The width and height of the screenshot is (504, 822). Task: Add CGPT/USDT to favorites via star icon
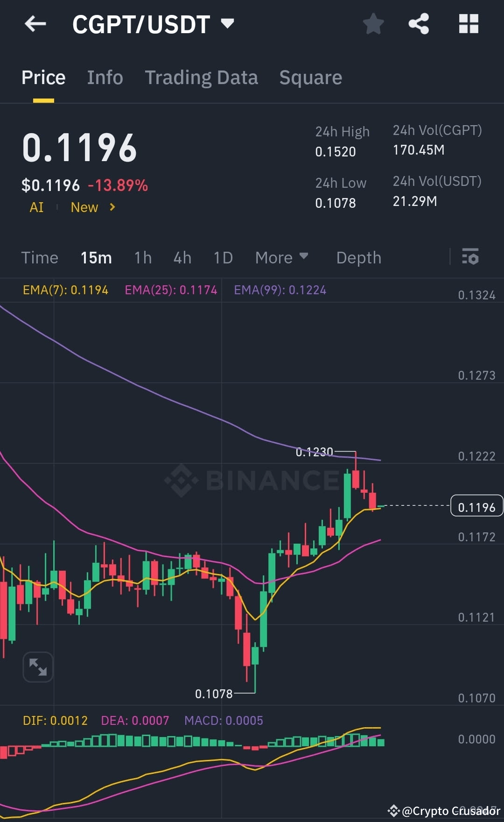(x=373, y=24)
